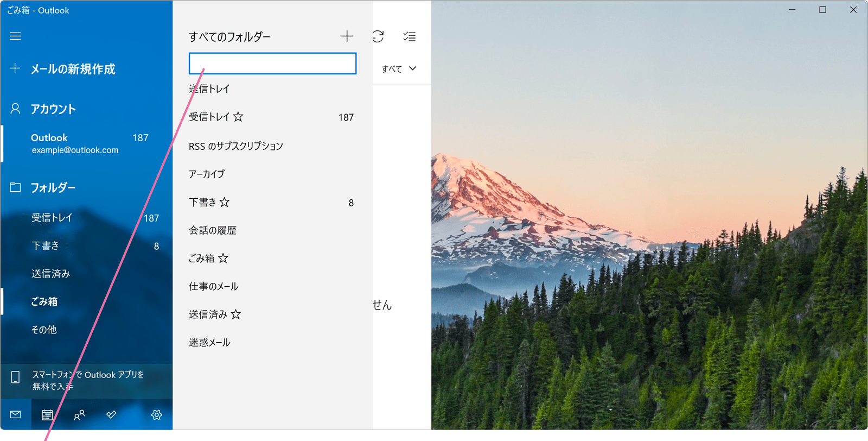This screenshot has height=441, width=868.
Task: Enter selection mode checklist icon
Action: pos(410,36)
